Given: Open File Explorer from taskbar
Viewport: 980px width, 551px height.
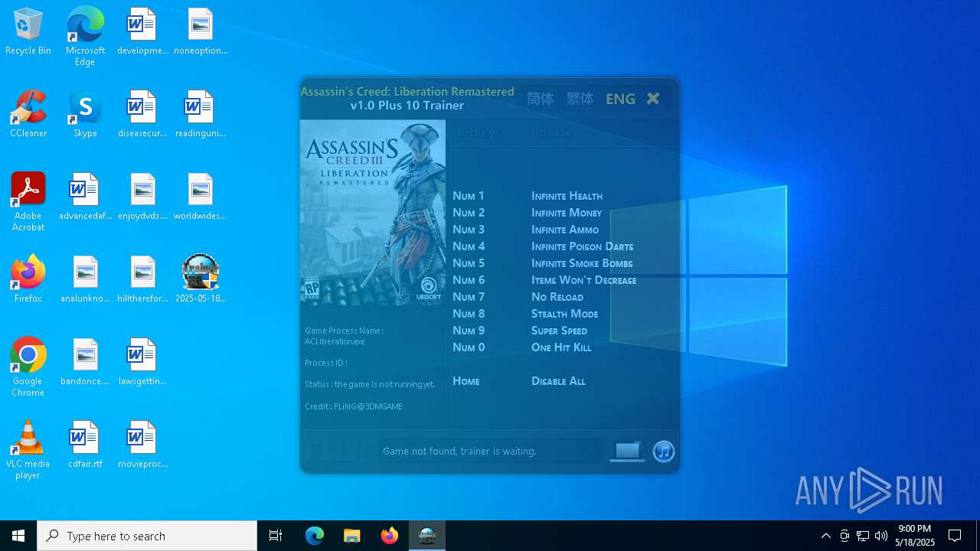Looking at the screenshot, I should point(351,536).
